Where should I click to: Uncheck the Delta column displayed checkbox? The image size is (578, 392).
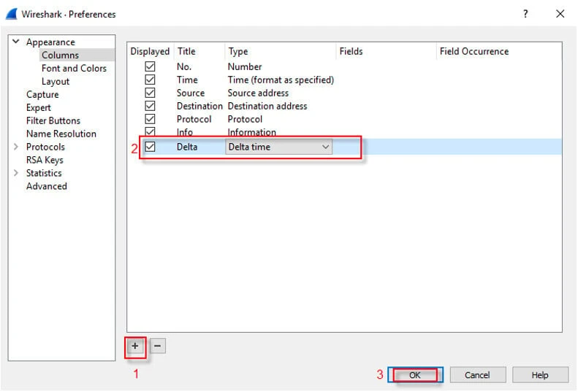150,147
